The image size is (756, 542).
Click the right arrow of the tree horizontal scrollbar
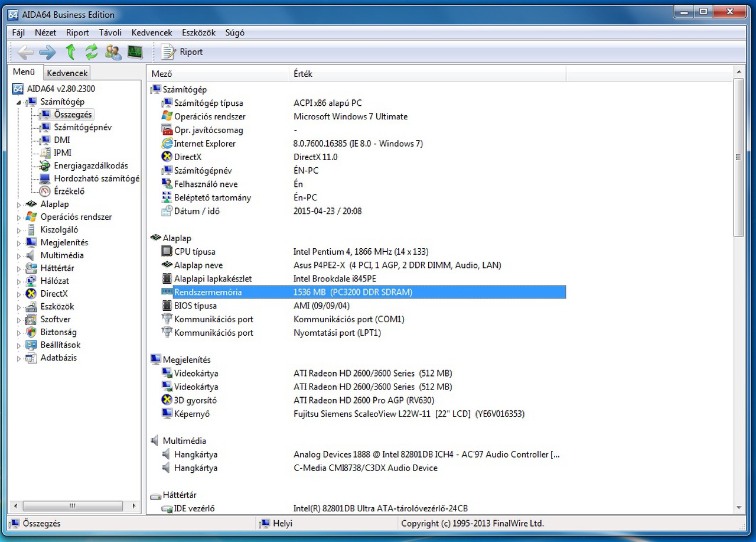[135, 506]
